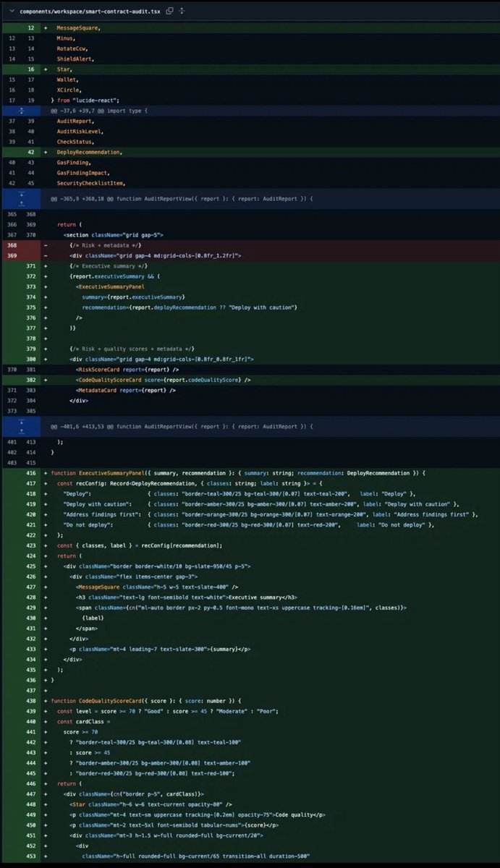The width and height of the screenshot is (500, 868).
Task: Select new line number 16 for Star
Action: coord(31,69)
